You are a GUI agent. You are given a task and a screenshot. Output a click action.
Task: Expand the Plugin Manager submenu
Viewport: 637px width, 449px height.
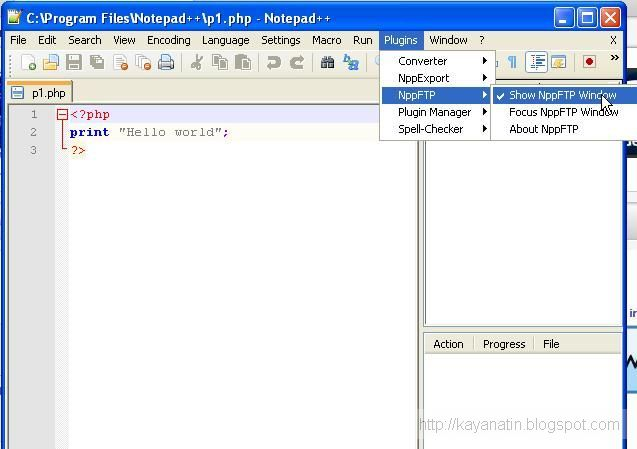(436, 112)
